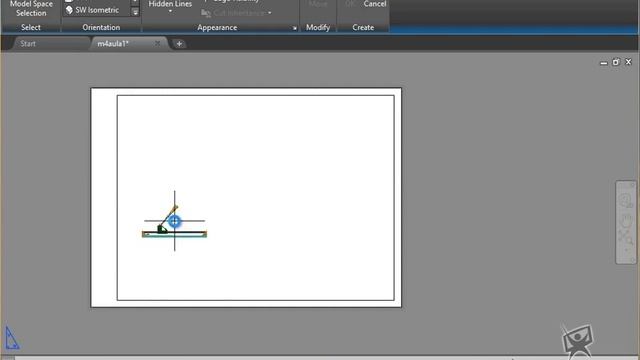Minimize the drawing viewport window
This screenshot has height=360, width=640.
point(603,63)
